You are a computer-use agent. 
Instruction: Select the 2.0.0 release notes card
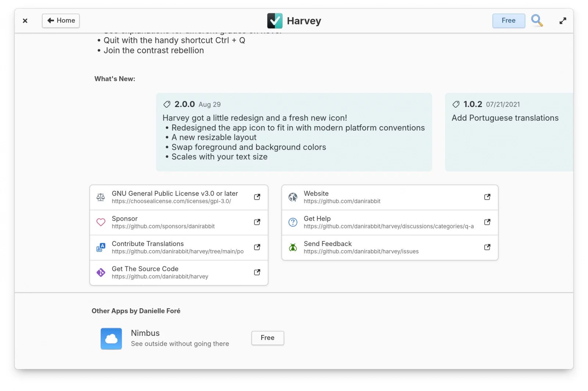point(294,132)
